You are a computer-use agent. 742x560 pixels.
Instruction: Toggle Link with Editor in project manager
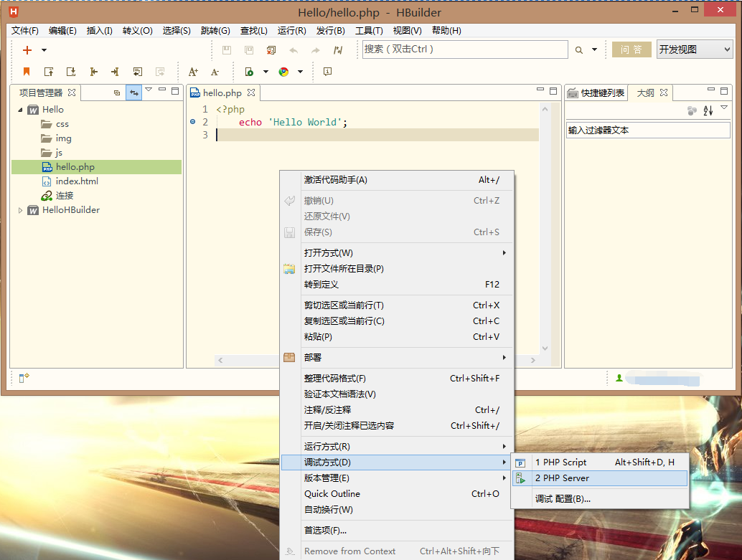134,92
